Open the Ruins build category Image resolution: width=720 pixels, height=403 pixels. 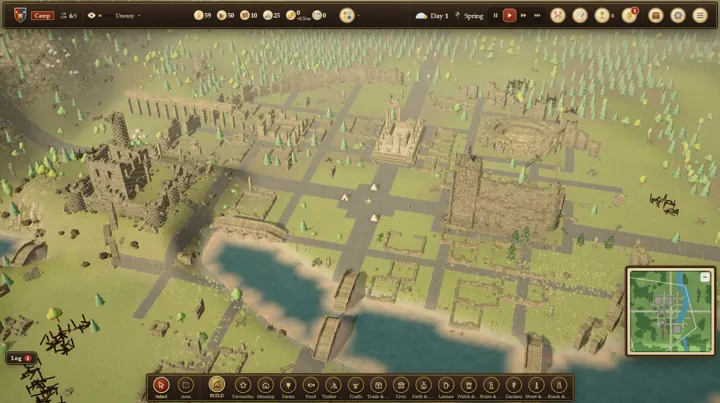pos(491,386)
